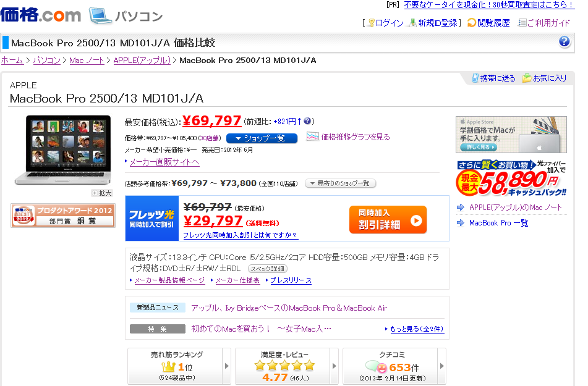Click the crown ranking icon

[168, 367]
